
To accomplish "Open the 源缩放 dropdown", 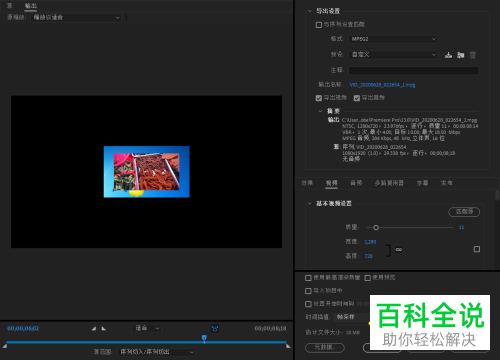I will point(76,17).
